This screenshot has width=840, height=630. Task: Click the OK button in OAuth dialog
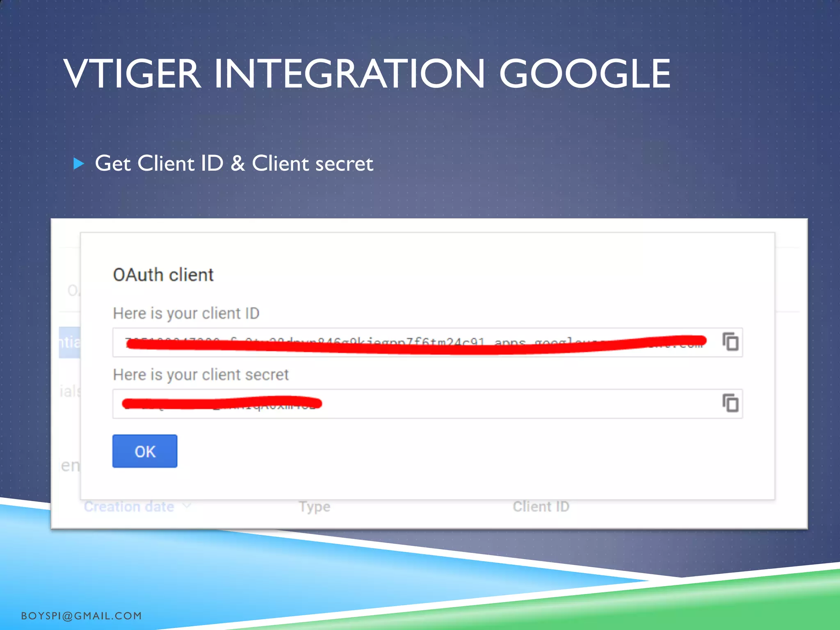point(145,451)
